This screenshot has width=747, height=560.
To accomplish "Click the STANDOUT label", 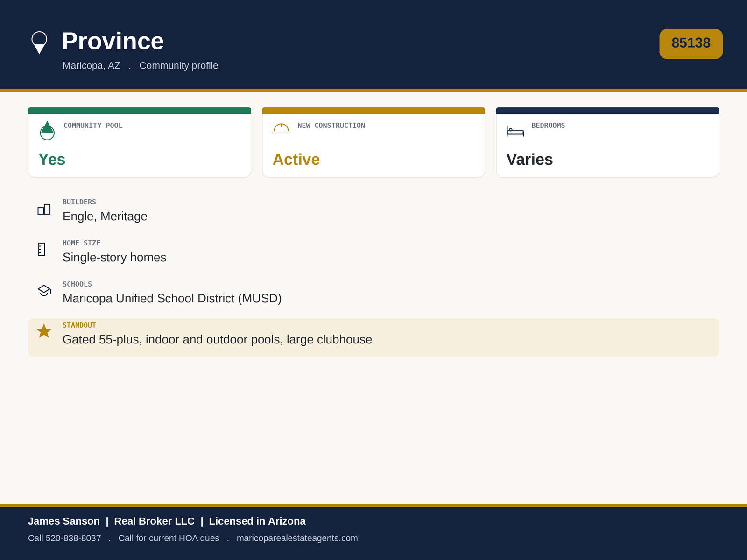I will point(79,325).
